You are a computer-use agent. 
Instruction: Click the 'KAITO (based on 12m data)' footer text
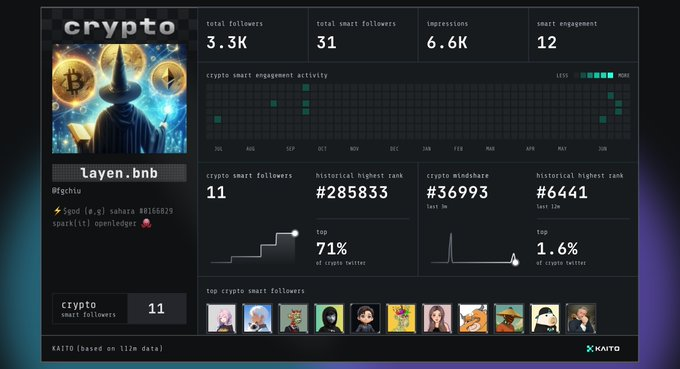point(108,348)
